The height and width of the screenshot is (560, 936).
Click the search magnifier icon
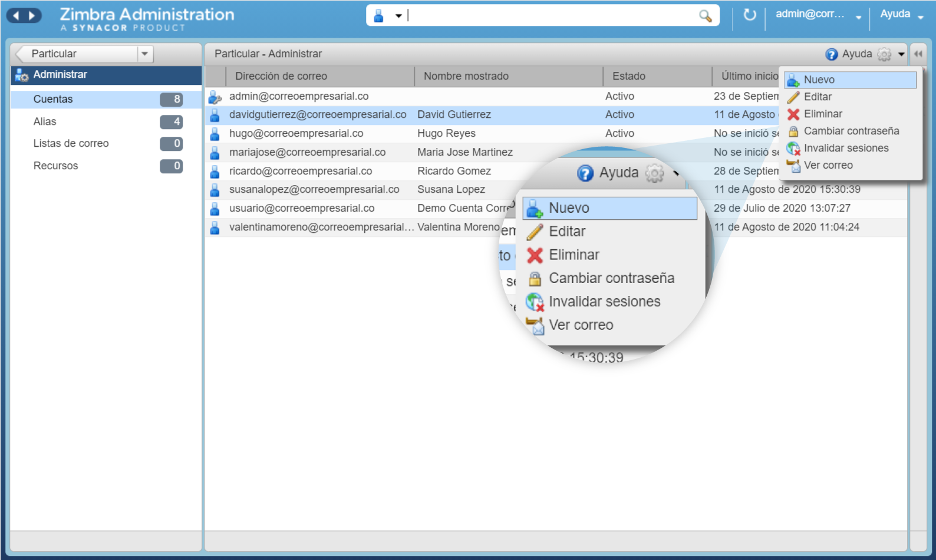[x=705, y=16]
